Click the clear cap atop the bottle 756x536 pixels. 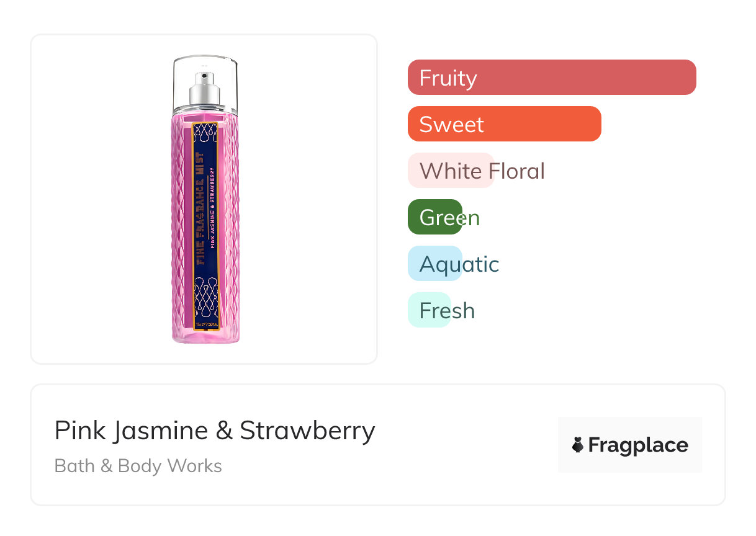(x=205, y=65)
